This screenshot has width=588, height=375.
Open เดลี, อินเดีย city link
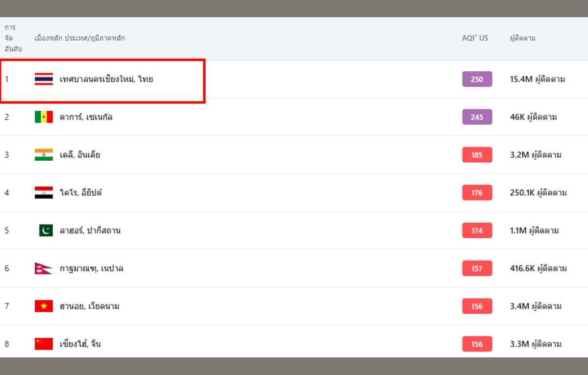[x=80, y=155]
